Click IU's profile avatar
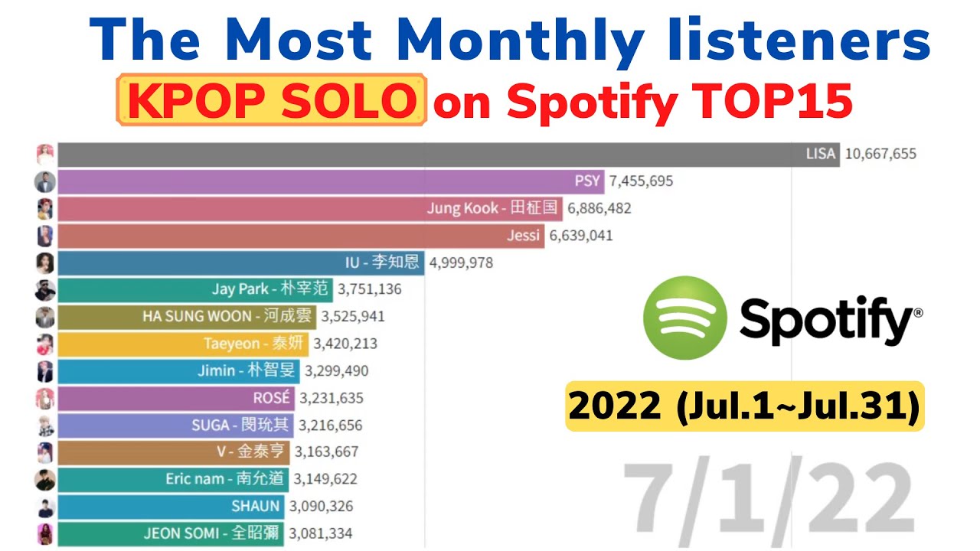This screenshot has height=551, width=980. (x=45, y=263)
